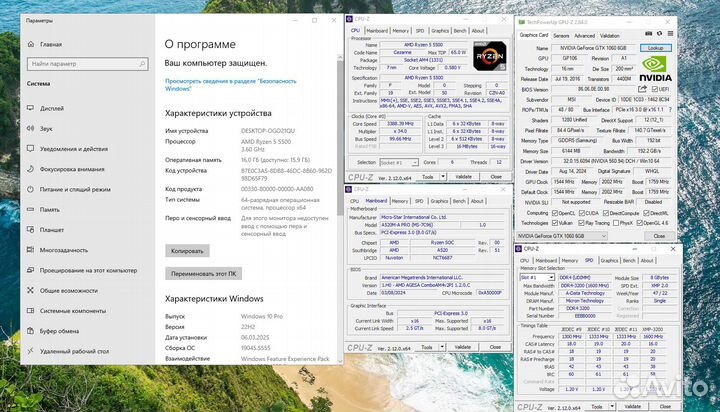Screen dimensions: 720x412
Task: Enable the PhysX checkbox
Action: coord(616,223)
